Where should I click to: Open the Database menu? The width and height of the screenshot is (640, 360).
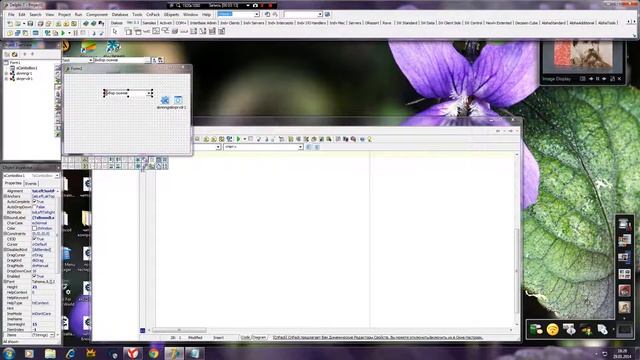120,14
